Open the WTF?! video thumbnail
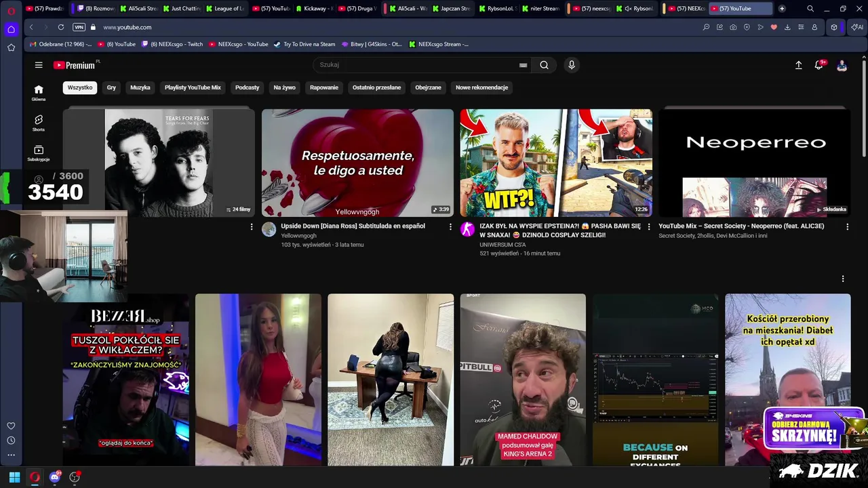Image resolution: width=868 pixels, height=488 pixels. coord(556,163)
